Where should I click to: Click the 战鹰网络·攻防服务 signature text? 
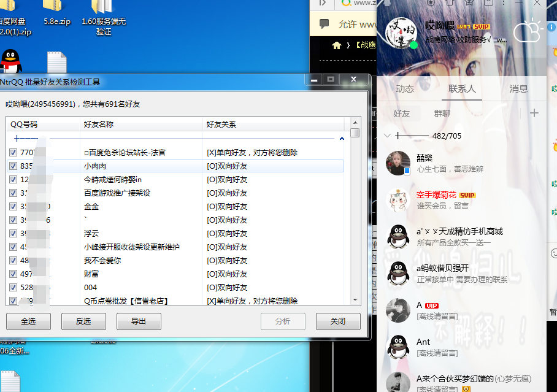point(458,40)
